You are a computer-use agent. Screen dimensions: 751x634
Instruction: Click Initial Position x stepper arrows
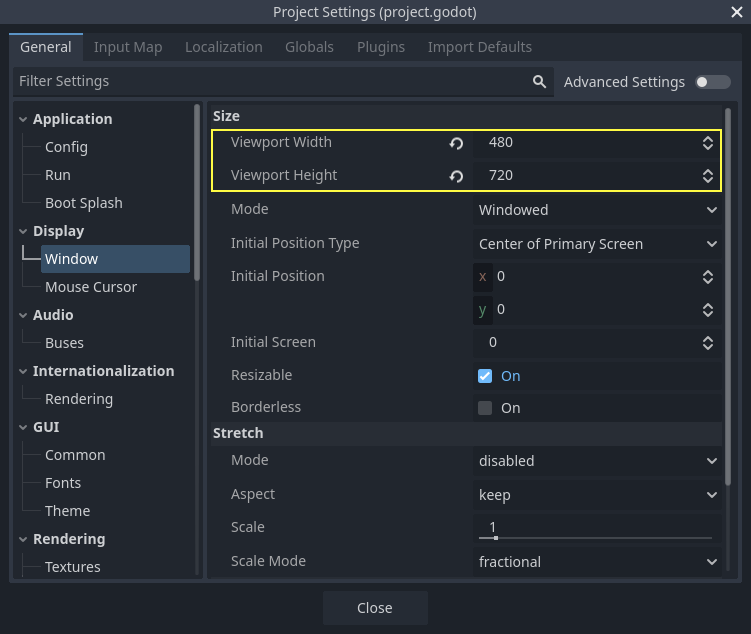[708, 276]
